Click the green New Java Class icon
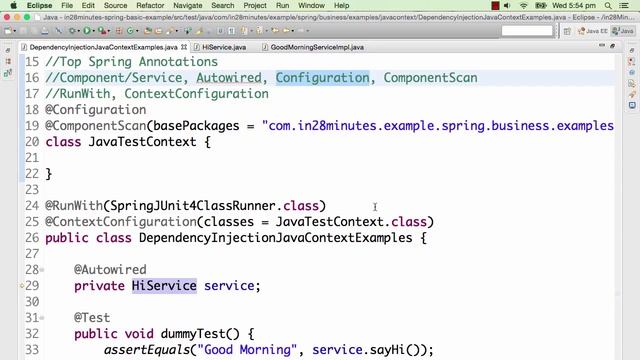The image size is (640, 360). 130,31
